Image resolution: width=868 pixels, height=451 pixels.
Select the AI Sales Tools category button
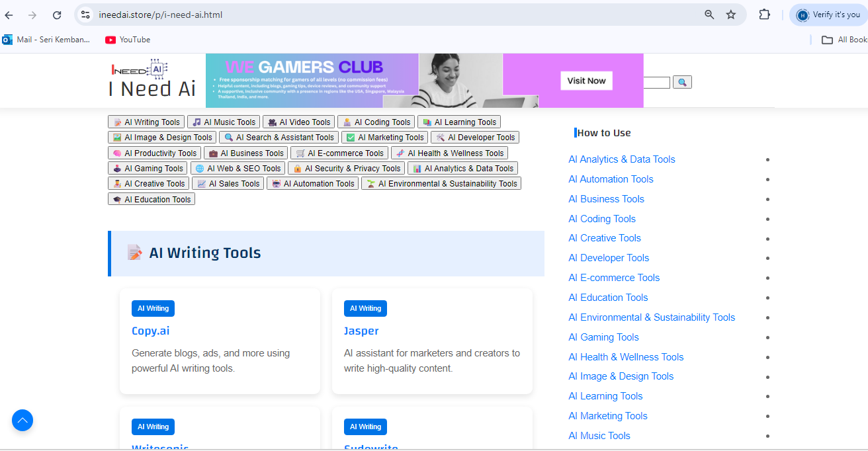(x=228, y=183)
